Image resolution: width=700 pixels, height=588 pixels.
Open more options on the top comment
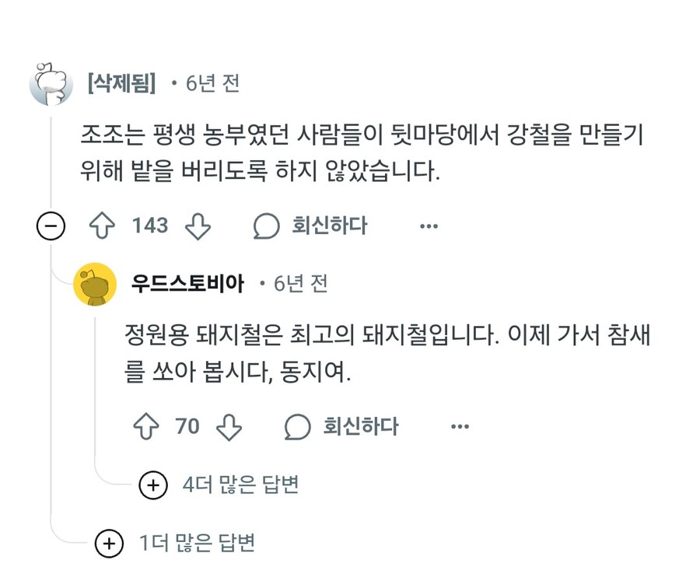[x=429, y=225]
